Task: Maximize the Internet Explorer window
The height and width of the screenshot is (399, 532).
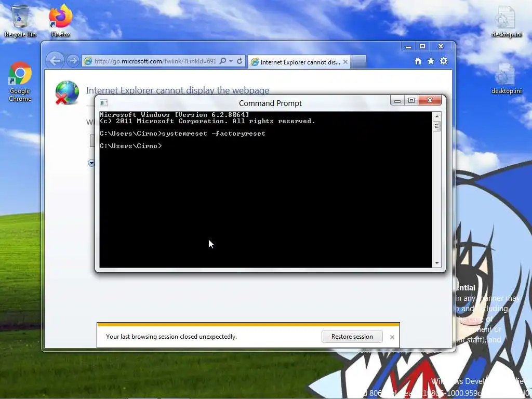Action: coord(422,46)
